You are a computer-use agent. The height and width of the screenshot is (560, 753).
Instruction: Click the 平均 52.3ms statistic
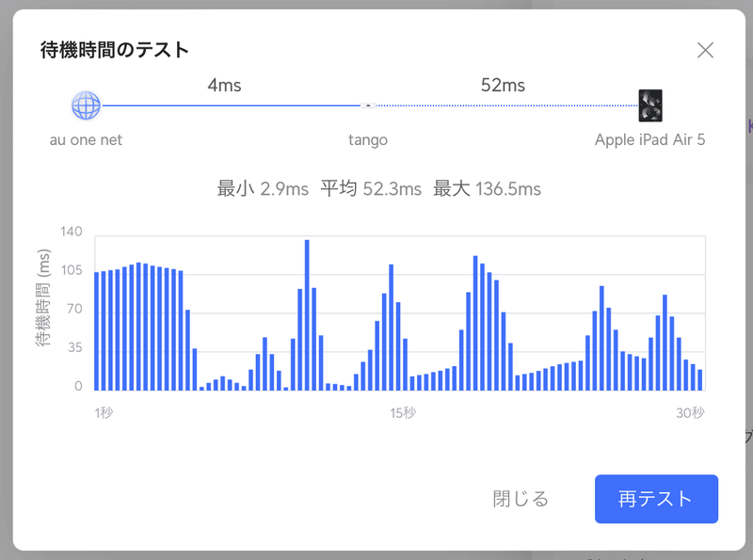(371, 189)
